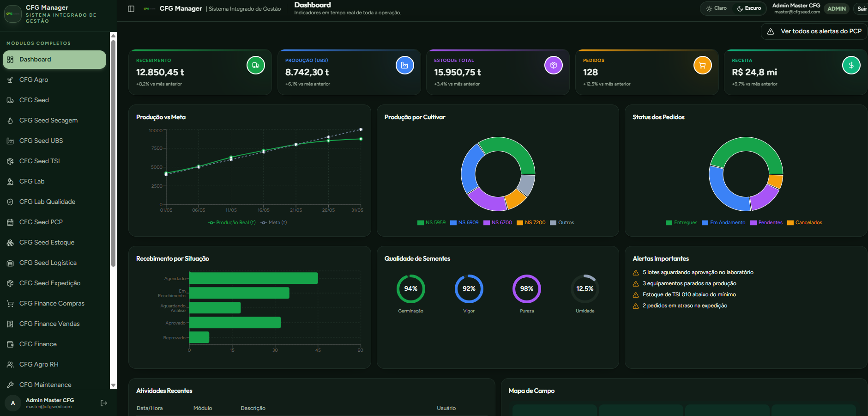Open CFG Seed Expedição link

(x=54, y=283)
